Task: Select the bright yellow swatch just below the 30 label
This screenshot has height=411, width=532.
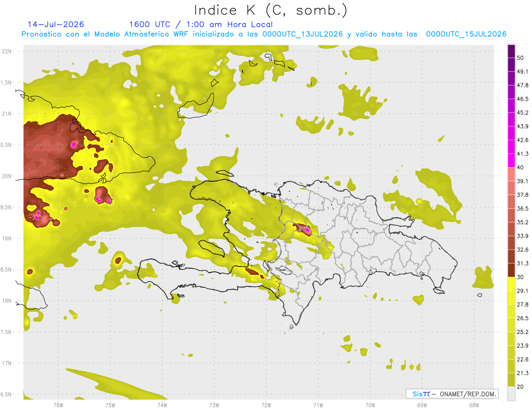Action: 512,284
